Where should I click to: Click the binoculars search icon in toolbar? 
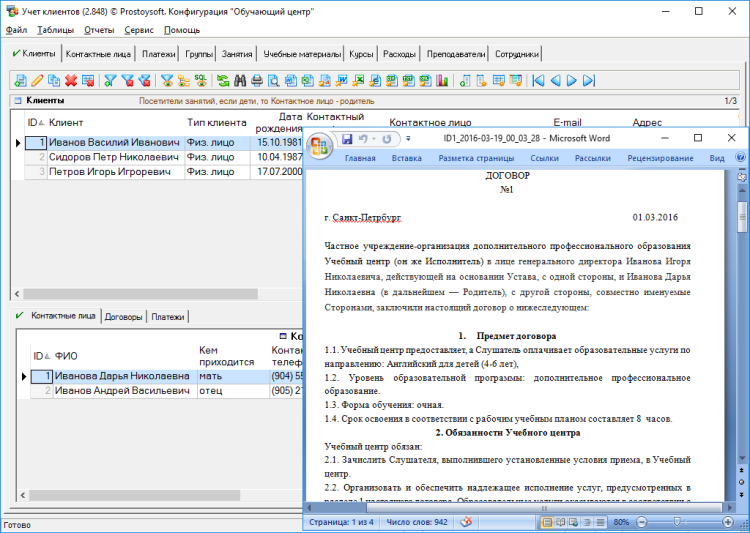tap(240, 80)
